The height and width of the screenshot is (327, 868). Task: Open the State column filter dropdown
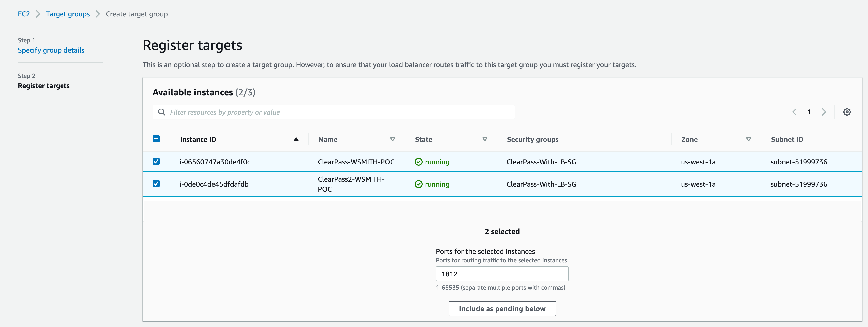point(485,139)
